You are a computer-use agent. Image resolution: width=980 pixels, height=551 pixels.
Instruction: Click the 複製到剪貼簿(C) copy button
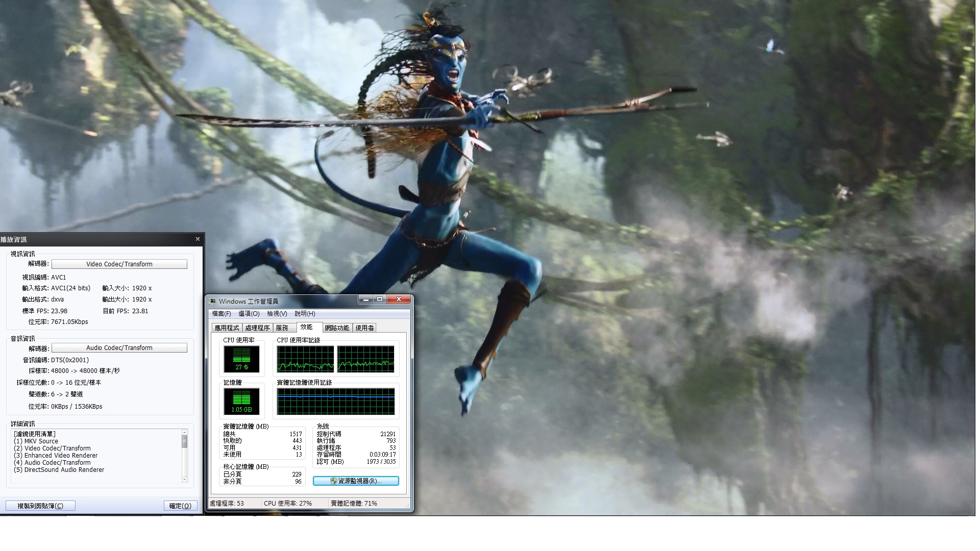(x=40, y=506)
